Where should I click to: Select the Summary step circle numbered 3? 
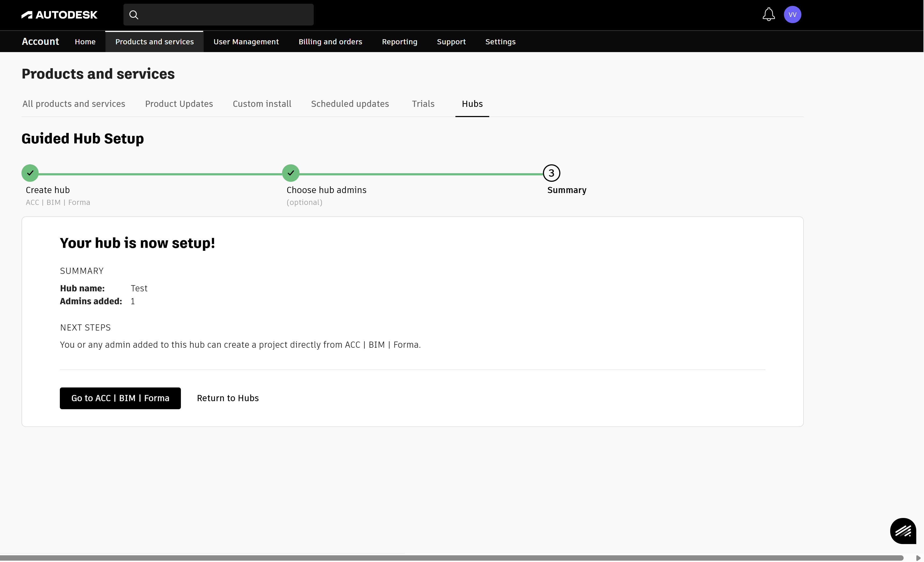[551, 173]
